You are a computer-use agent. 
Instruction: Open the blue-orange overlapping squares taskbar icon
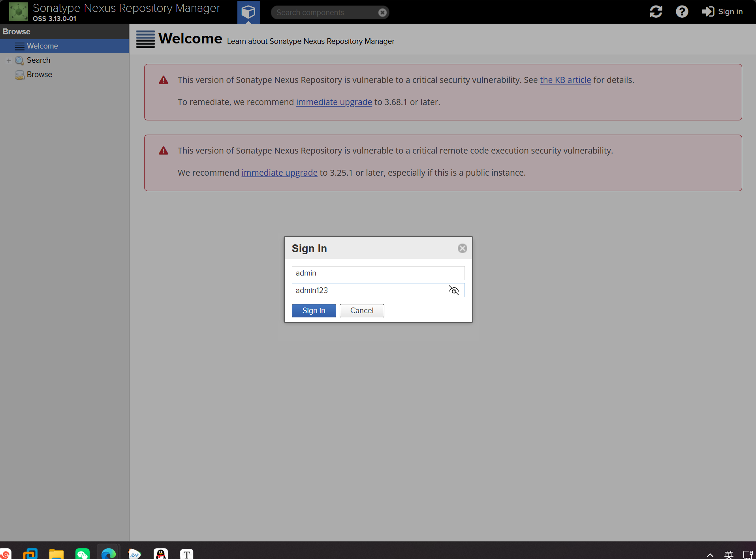coord(30,553)
